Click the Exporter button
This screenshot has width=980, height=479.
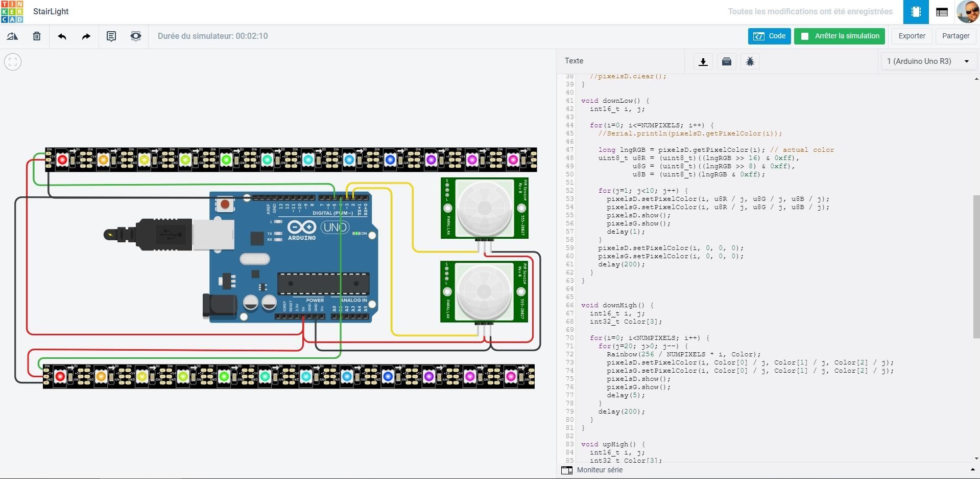point(912,36)
